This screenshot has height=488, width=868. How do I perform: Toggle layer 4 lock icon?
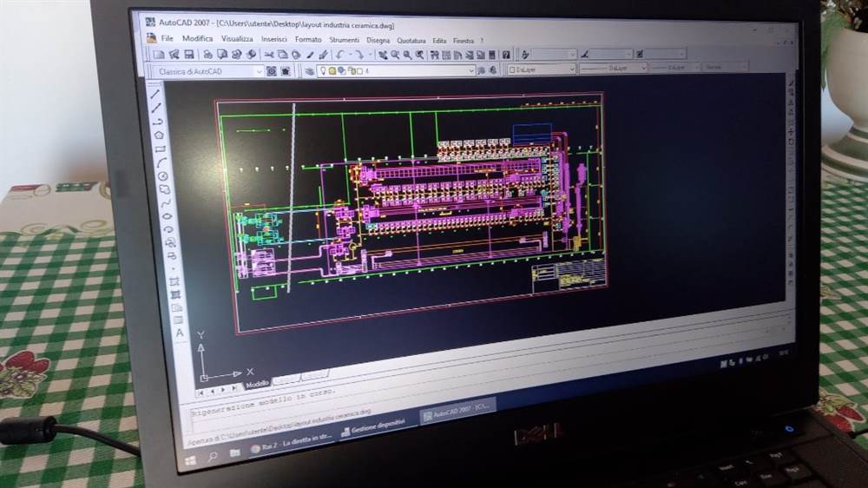coord(352,71)
